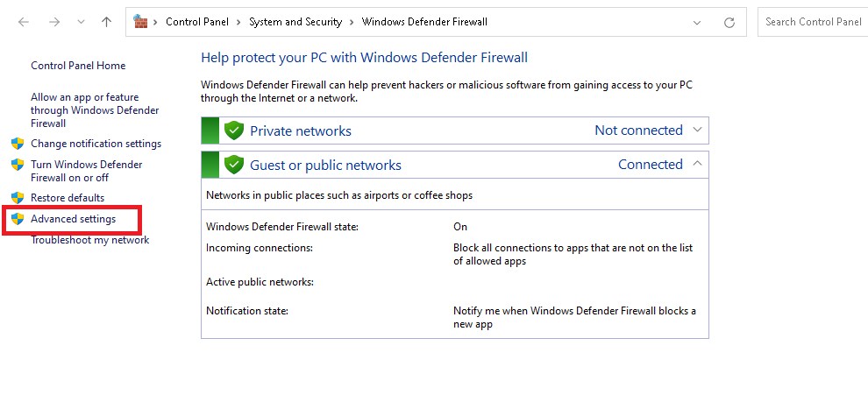
Task: Click the Private networks heading
Action: pos(301,131)
